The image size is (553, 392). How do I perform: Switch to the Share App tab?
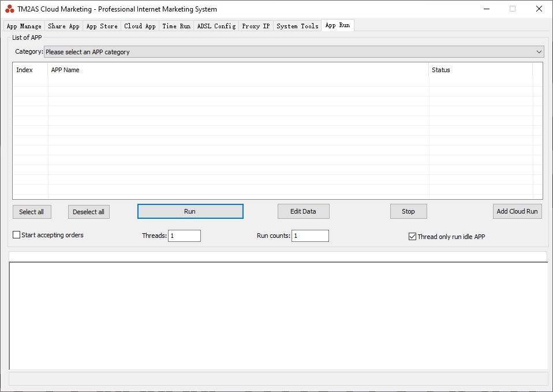tap(63, 26)
